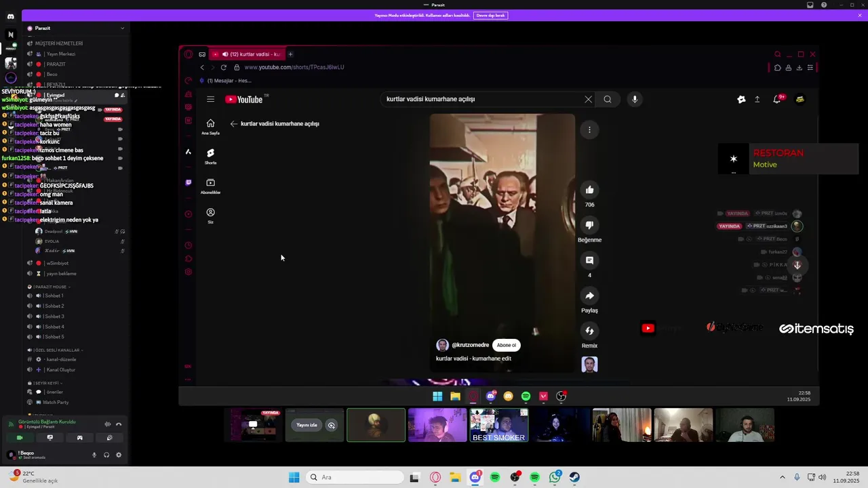Clear the YouTube search query

[x=588, y=99]
